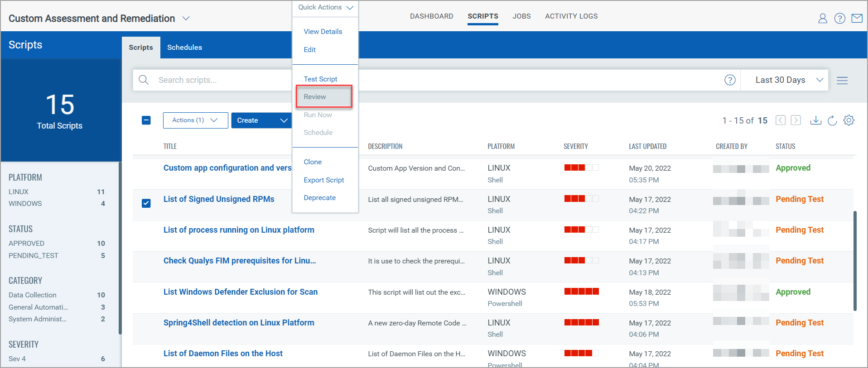Uncheck List of Signed Unsigned RPMs checkbox
The width and height of the screenshot is (868, 368).
coord(146,203)
